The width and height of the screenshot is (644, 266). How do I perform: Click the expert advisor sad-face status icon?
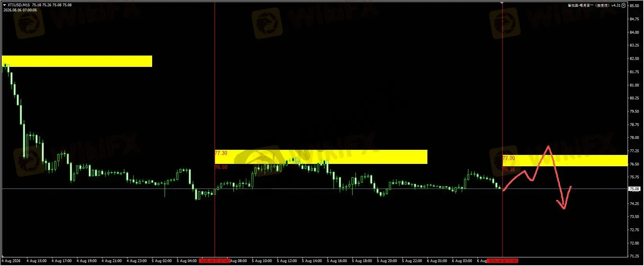point(623,5)
